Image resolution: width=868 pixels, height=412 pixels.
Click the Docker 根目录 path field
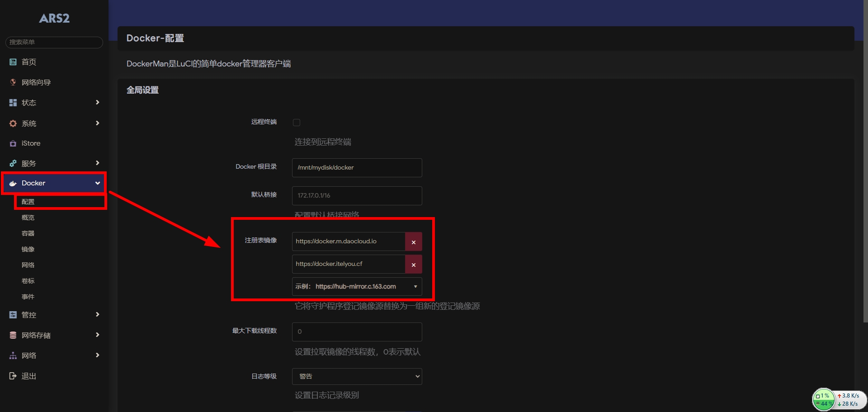pyautogui.click(x=357, y=168)
